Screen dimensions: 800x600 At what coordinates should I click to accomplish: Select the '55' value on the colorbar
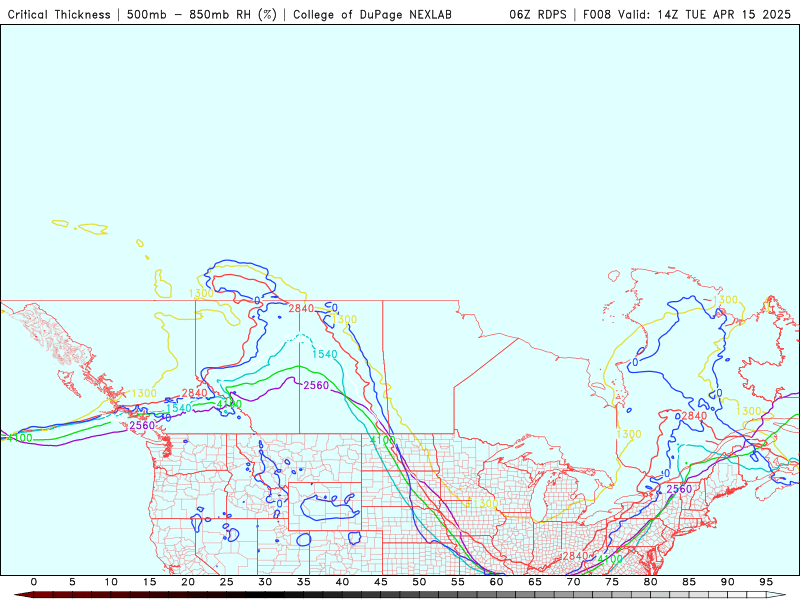click(458, 582)
